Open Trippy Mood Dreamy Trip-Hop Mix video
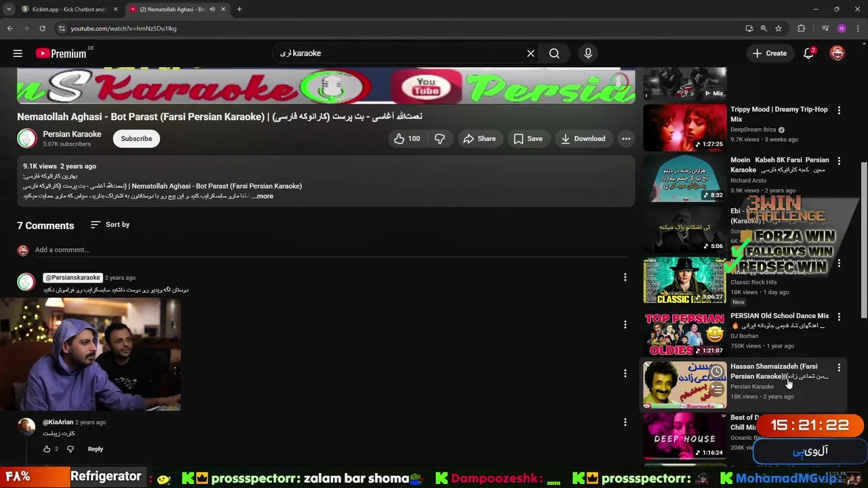 tap(779, 114)
